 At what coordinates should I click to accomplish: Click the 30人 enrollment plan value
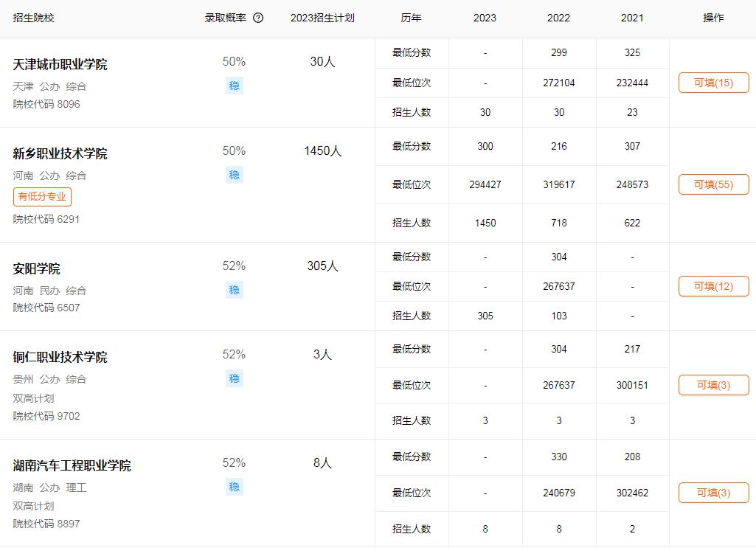(322, 62)
